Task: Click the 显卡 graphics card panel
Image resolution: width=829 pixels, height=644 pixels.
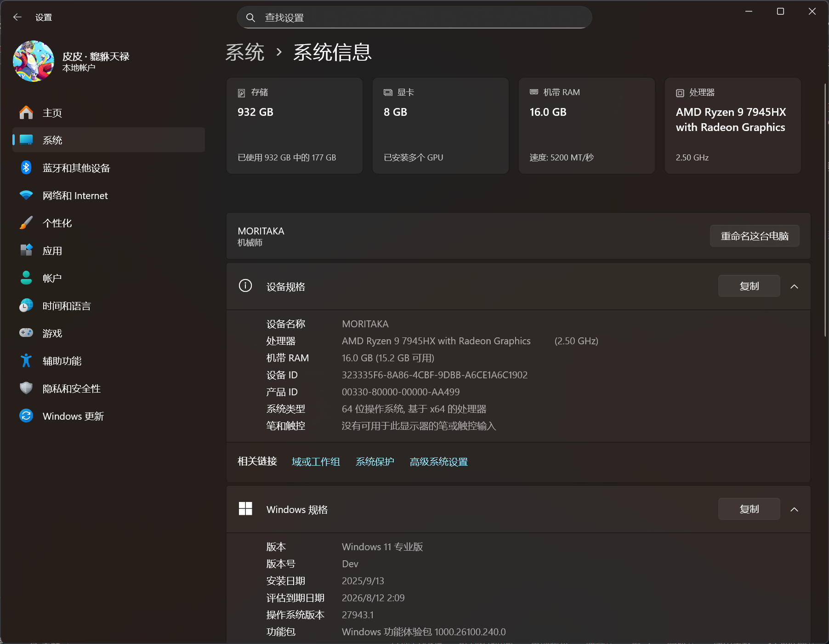Action: coord(440,125)
